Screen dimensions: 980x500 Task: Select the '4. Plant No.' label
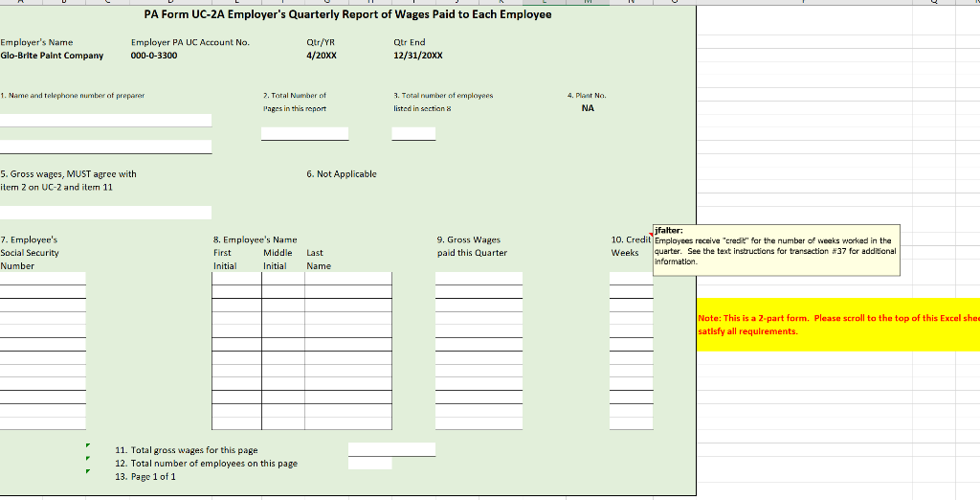587,96
